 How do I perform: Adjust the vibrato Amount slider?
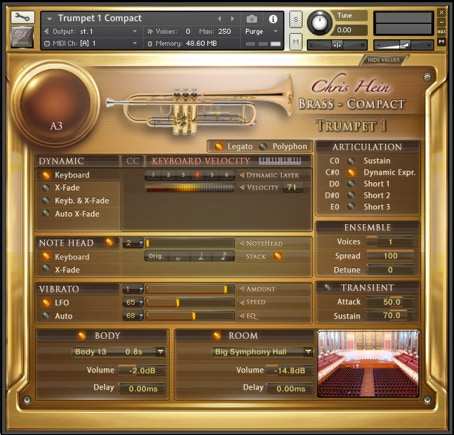coord(190,289)
